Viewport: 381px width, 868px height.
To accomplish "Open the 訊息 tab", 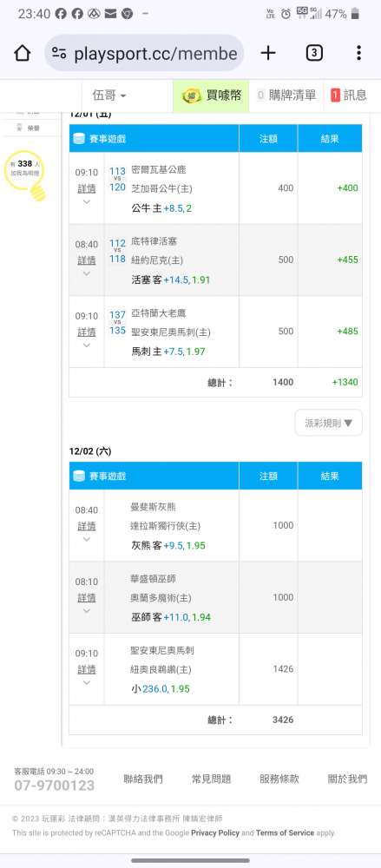I will 349,95.
